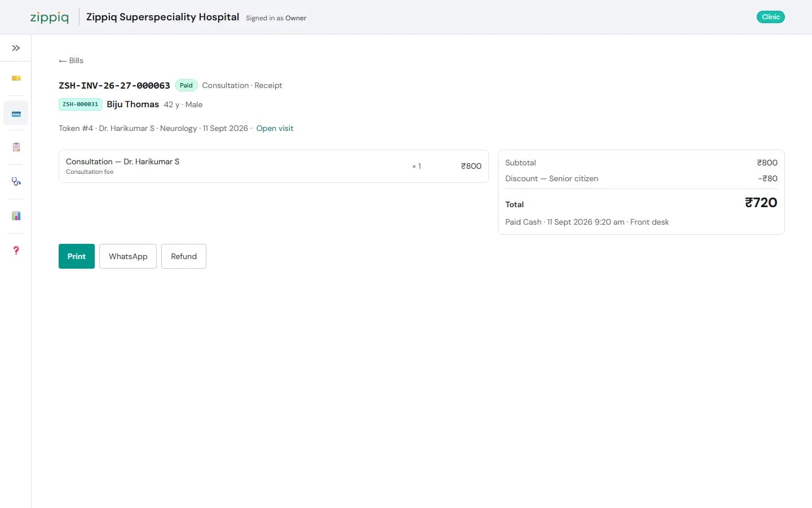Select the blue credit card billing icon
The width and height of the screenshot is (812, 508).
(x=16, y=113)
